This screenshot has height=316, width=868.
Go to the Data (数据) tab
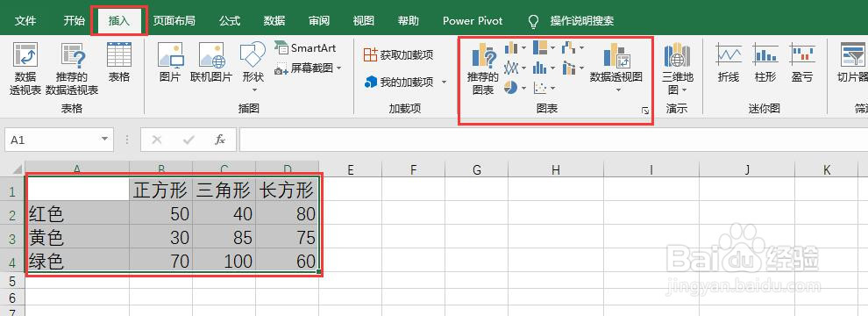click(274, 21)
